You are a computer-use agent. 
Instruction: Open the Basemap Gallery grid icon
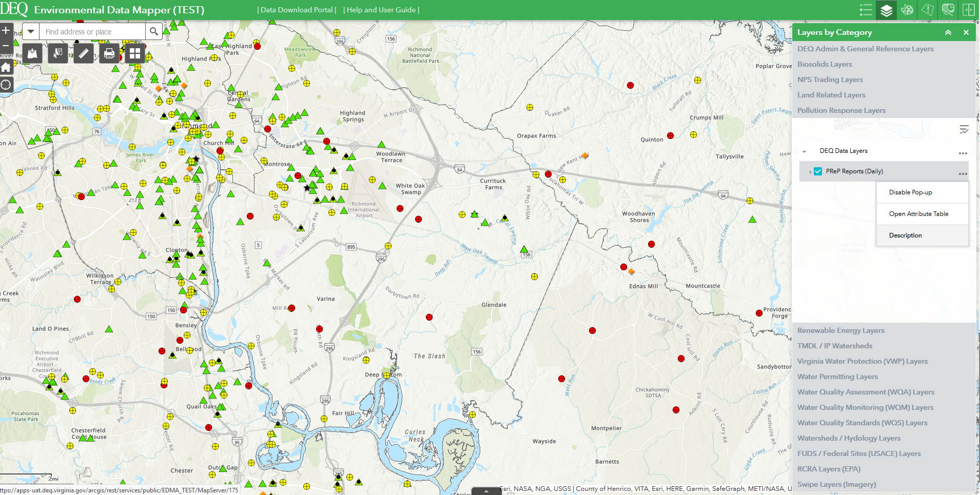(x=134, y=53)
